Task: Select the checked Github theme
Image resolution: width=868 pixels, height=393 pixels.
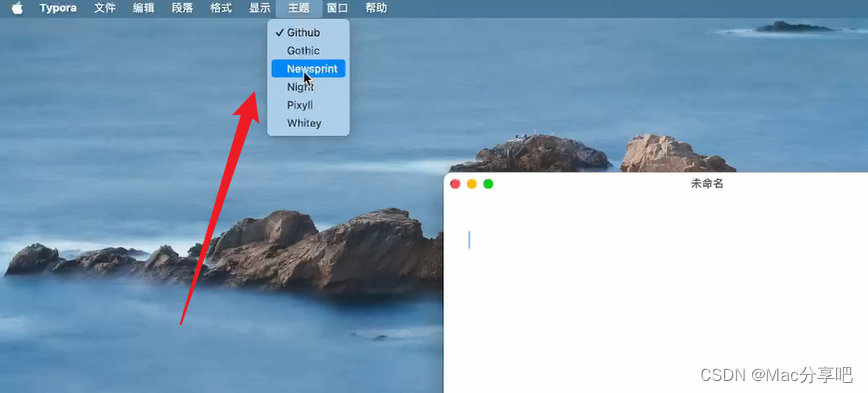Action: pyautogui.click(x=309, y=33)
